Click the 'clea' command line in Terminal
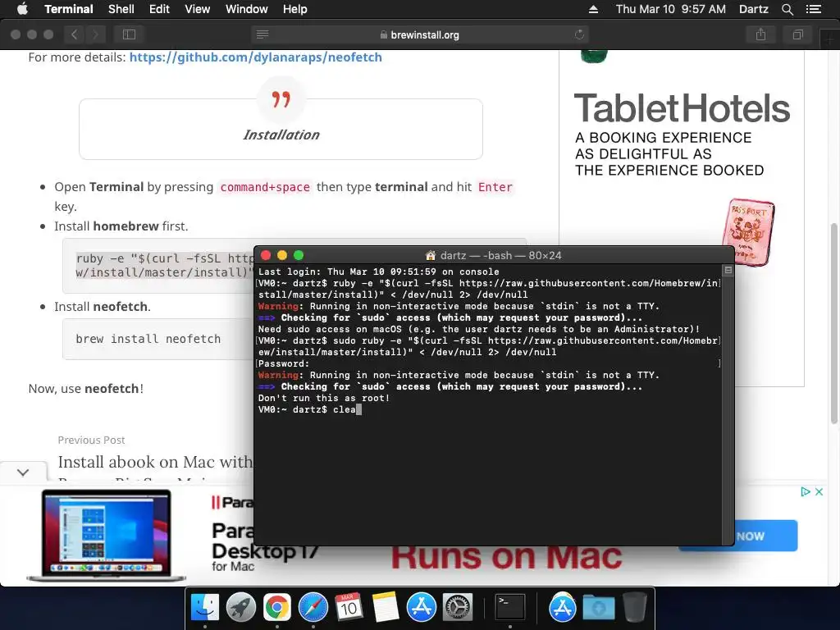The width and height of the screenshot is (840, 630). [309, 409]
